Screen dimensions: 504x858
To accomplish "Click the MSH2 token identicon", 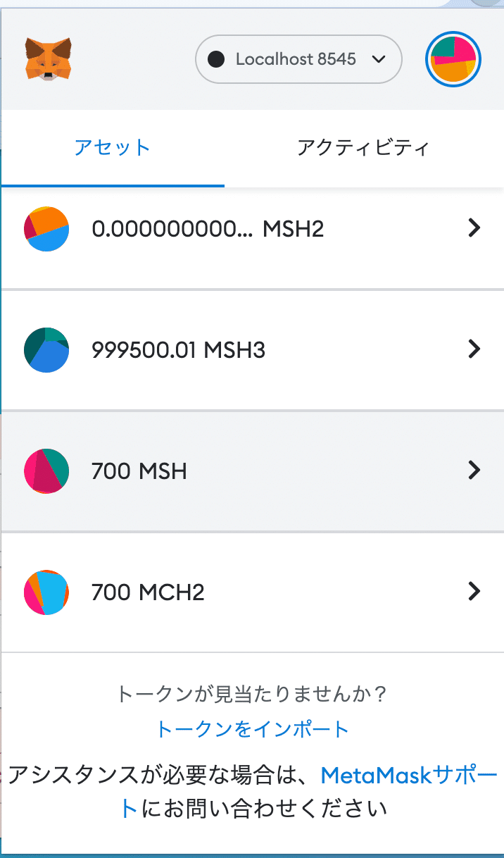I will click(x=46, y=229).
